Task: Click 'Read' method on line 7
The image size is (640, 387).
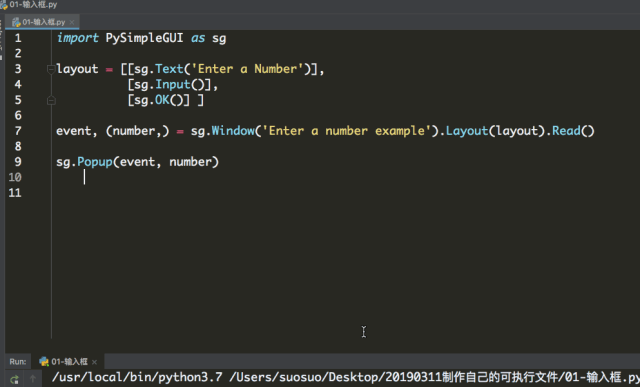Action: [x=566, y=131]
